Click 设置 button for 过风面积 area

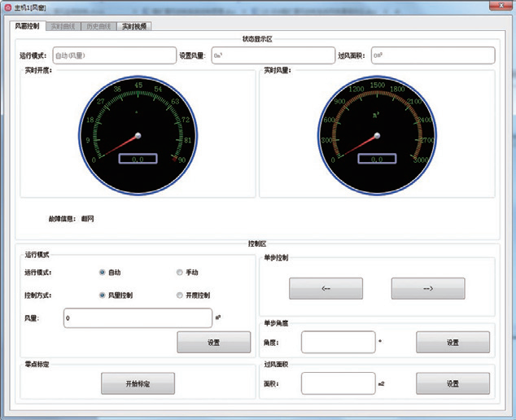(453, 383)
